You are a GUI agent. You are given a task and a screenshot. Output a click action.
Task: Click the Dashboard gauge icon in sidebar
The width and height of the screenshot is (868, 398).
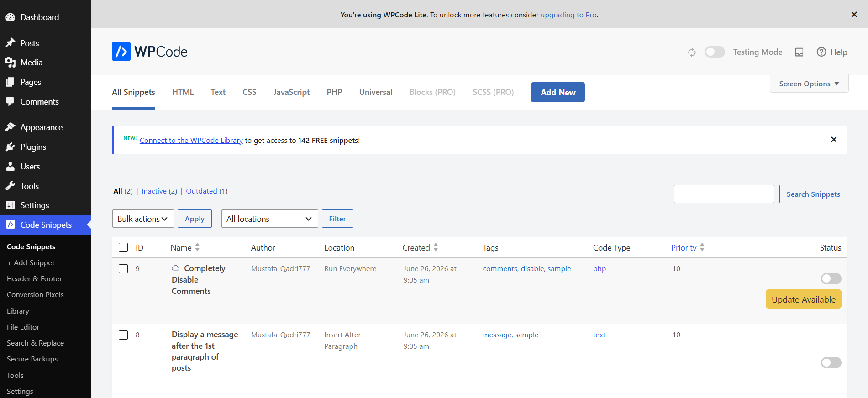pos(11,17)
